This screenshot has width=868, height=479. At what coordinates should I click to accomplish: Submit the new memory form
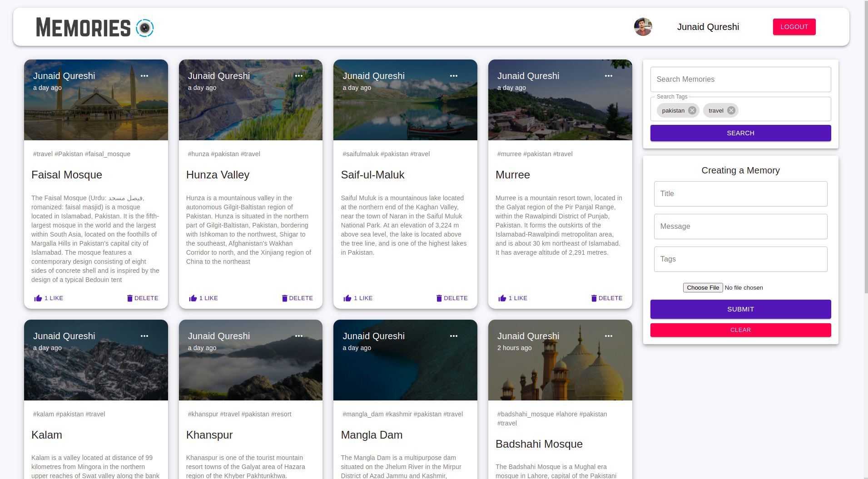740,309
